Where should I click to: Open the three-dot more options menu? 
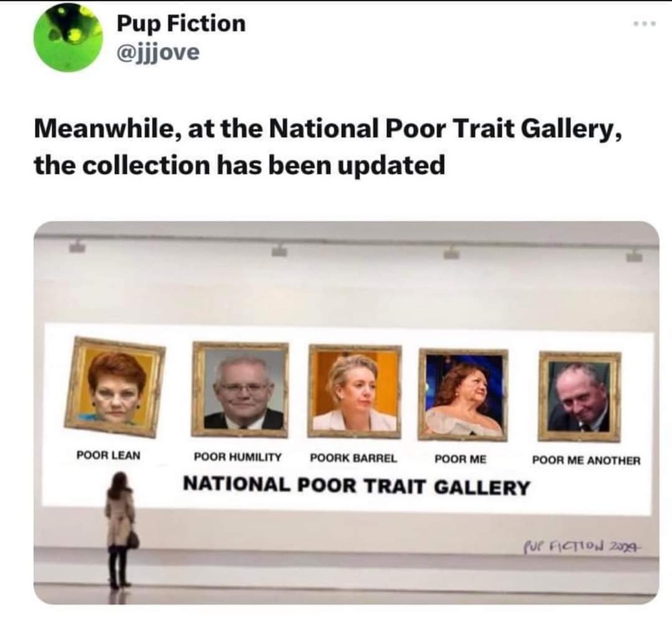tap(644, 24)
